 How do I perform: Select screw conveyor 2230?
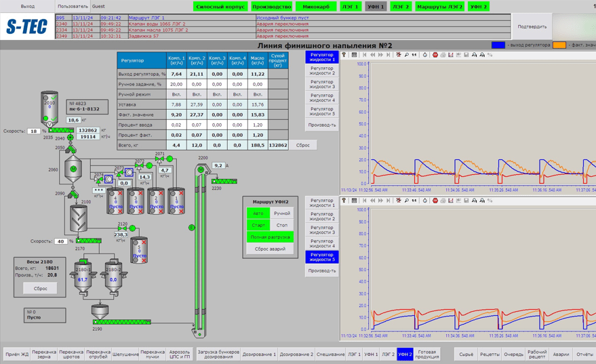(224, 181)
